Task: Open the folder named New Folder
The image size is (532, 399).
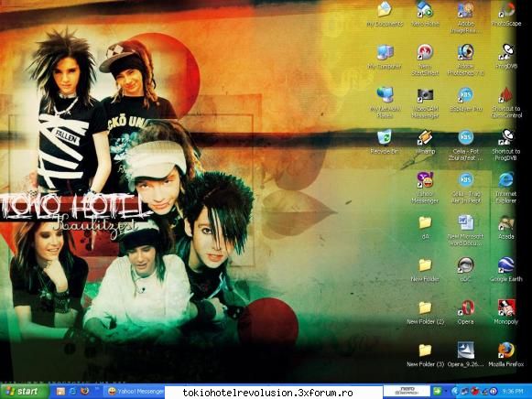Action: pos(425,269)
